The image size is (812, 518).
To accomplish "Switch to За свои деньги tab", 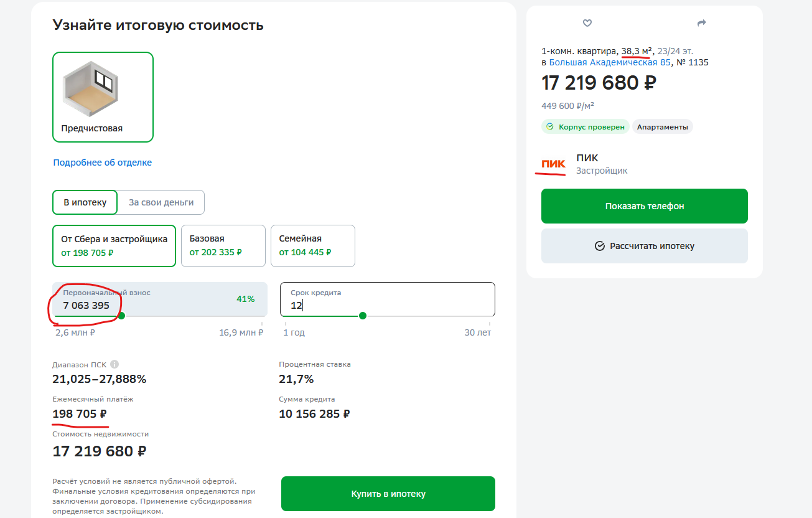I will 161,202.
